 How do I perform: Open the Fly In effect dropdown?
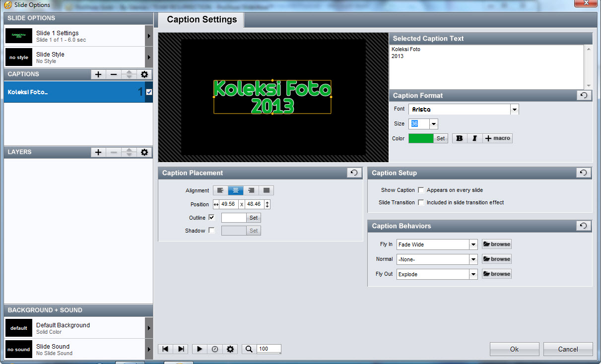[473, 244]
